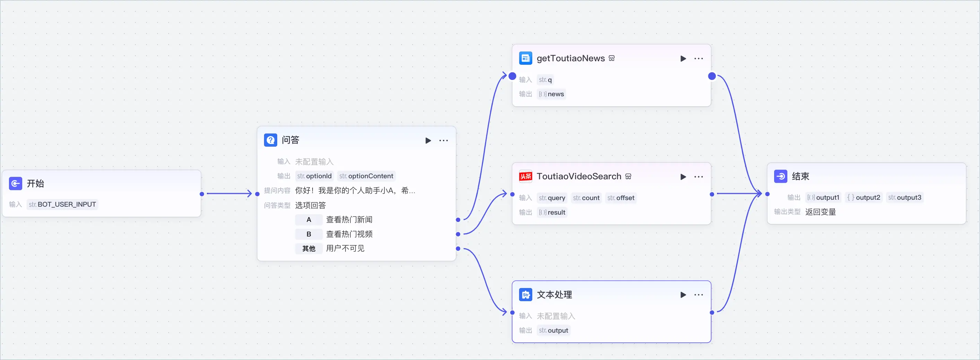
Task: Click 文本处理 node input port
Action: 513,313
